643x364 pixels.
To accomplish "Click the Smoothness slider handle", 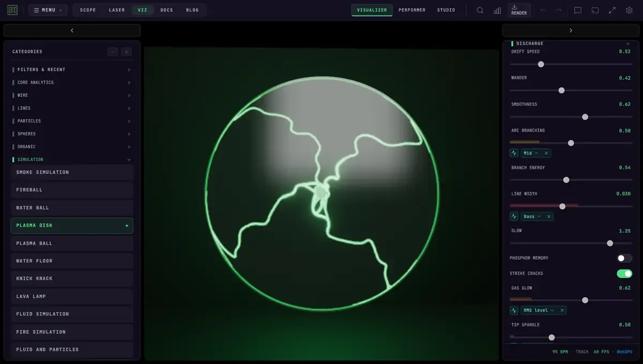I will coord(585,117).
